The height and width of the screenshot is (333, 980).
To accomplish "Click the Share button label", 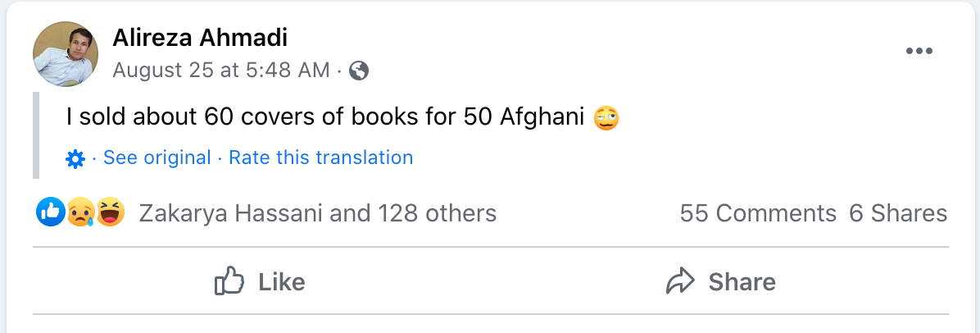I will coord(742,282).
